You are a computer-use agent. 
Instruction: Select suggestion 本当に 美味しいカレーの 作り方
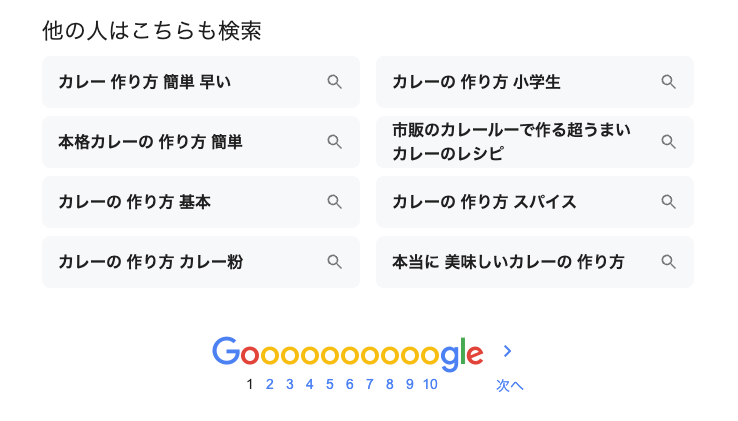pos(508,262)
